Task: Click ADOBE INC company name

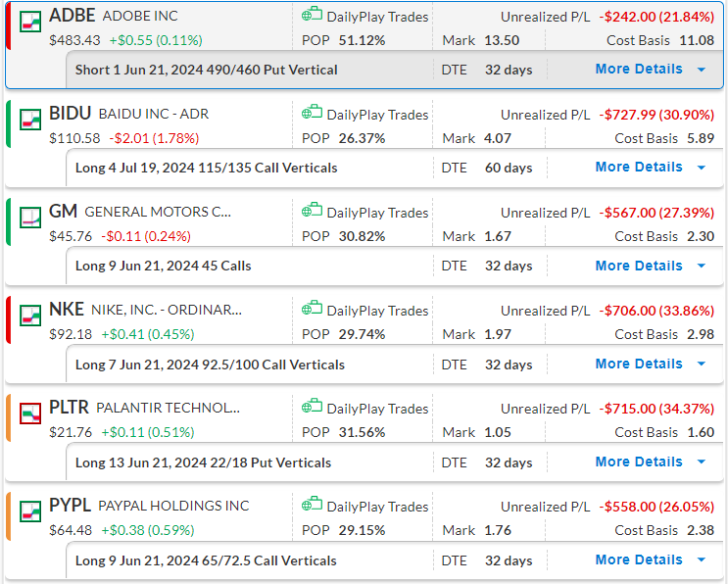Action: 140,17
